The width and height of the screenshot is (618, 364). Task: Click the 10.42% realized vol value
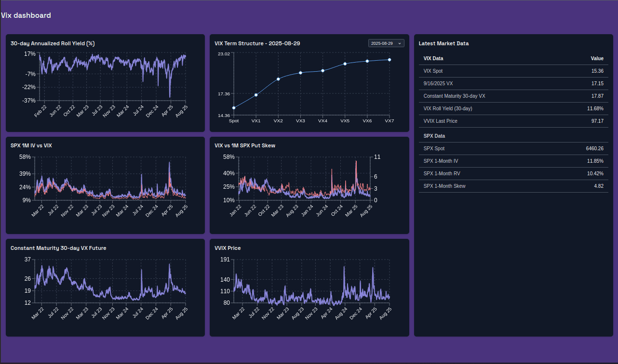coord(595,173)
